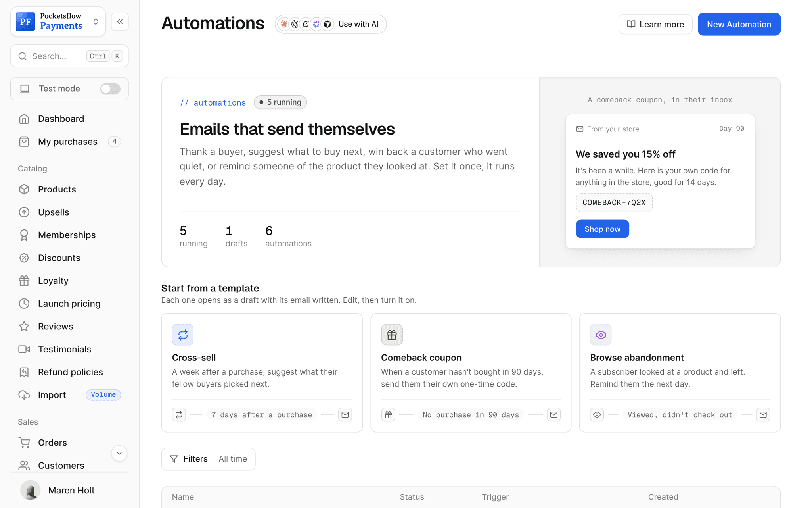
Task: Sort by the Created column header
Action: point(663,497)
